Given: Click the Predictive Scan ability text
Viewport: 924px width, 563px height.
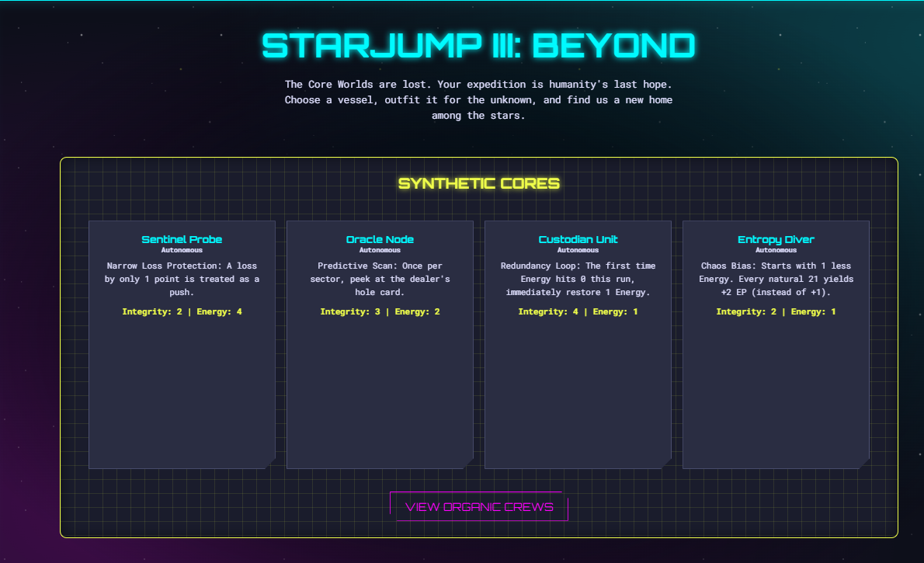Looking at the screenshot, I should coord(380,279).
